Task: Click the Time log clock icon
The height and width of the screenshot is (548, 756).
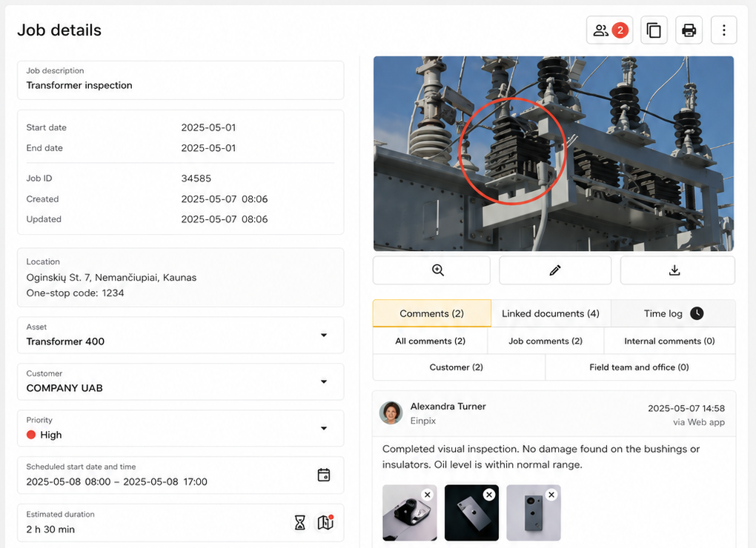Action: point(697,313)
